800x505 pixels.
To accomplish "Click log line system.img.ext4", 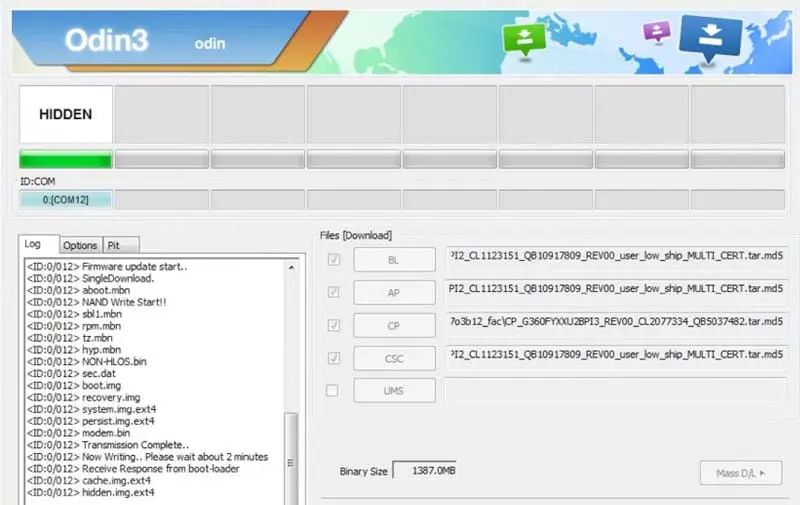I will tap(92, 409).
